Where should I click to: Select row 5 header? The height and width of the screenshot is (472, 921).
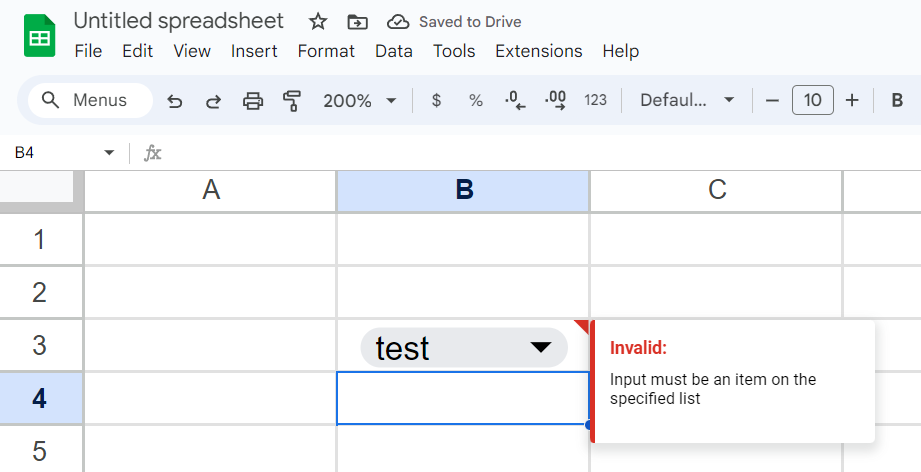pyautogui.click(x=41, y=450)
